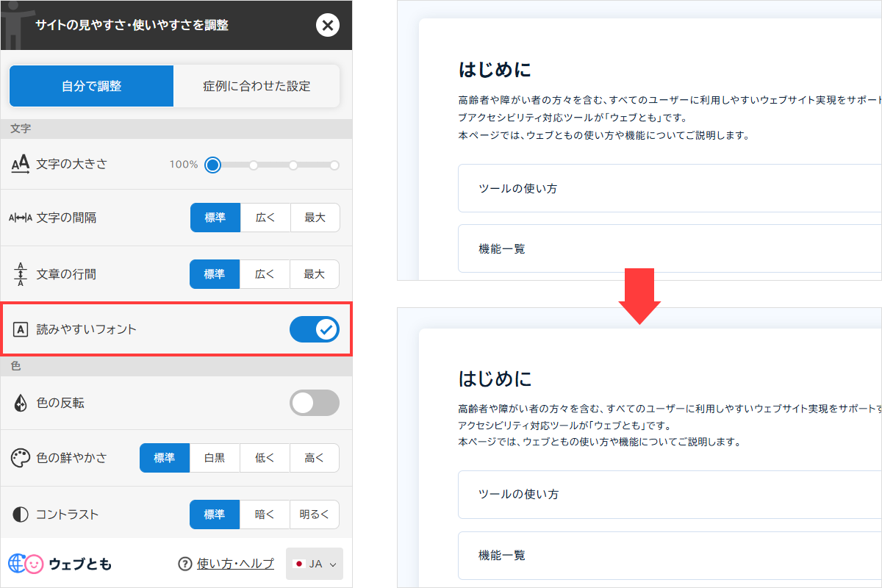Click the 色の鮮やかさ palette icon
This screenshot has width=882, height=588.
point(21,458)
